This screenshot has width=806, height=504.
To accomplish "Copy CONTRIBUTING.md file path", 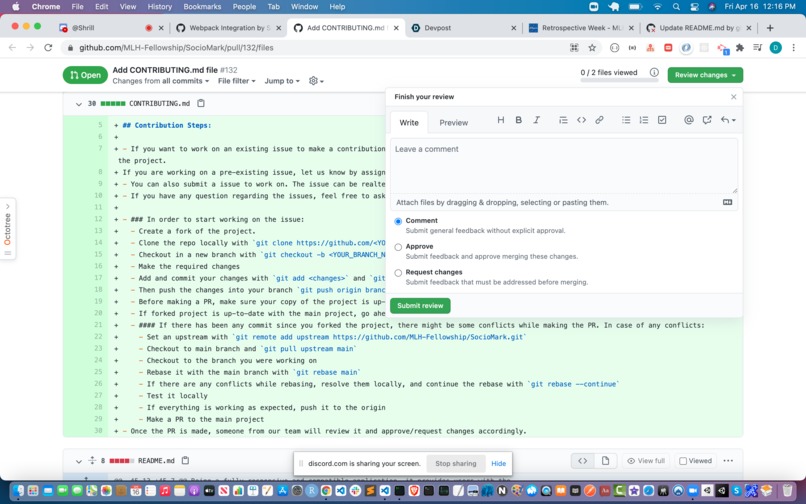I will 201,103.
